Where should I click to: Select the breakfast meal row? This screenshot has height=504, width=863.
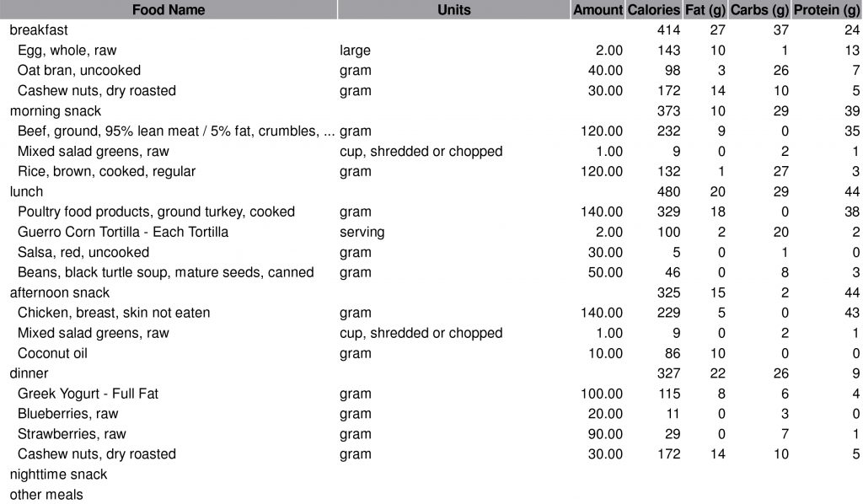point(39,30)
